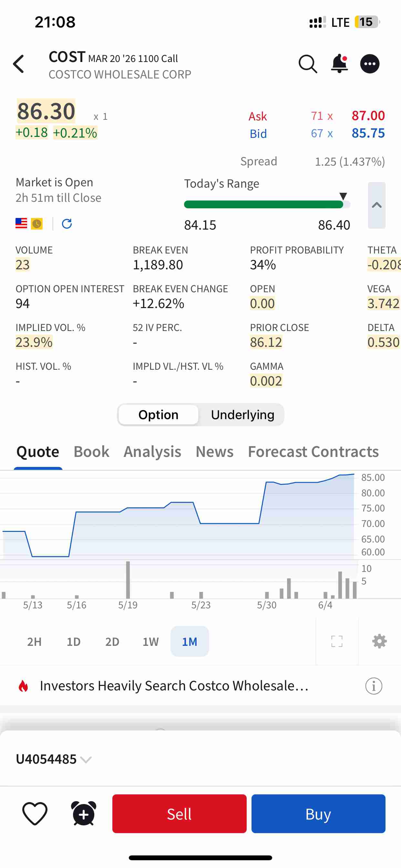The height and width of the screenshot is (868, 401).
Task: Add to favorites heart icon
Action: point(35,814)
